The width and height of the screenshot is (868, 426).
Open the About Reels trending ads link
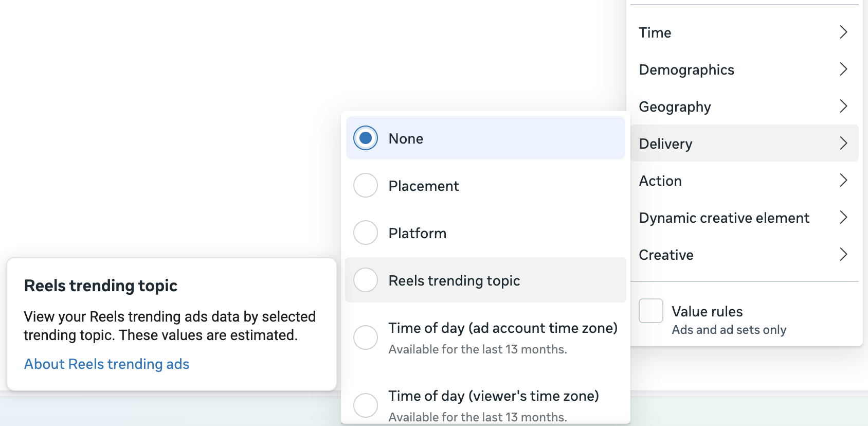106,364
